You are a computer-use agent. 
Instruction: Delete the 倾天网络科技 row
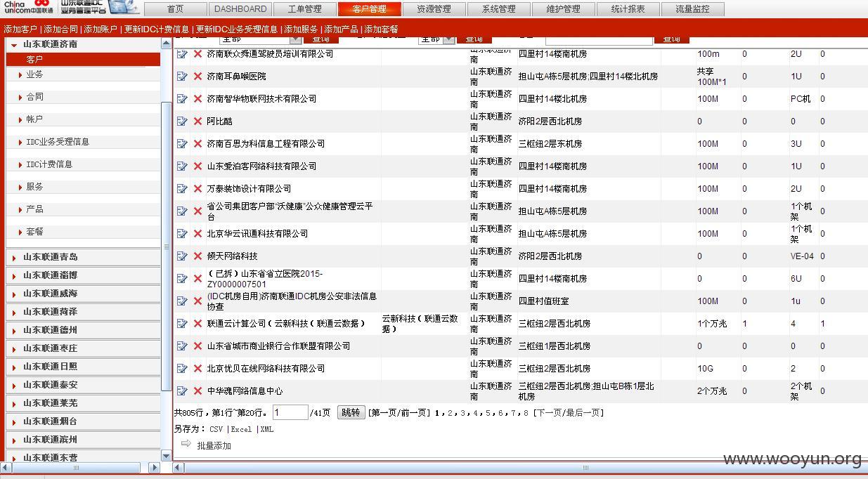point(197,256)
